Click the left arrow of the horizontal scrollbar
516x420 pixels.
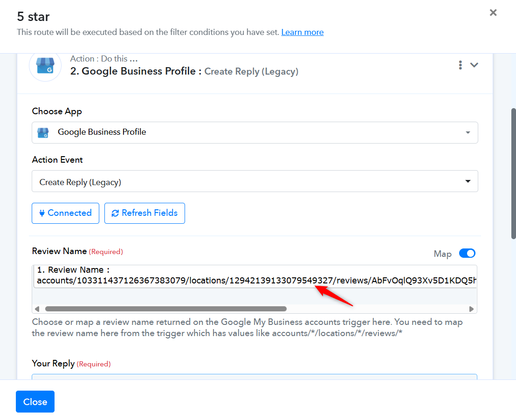click(37, 309)
